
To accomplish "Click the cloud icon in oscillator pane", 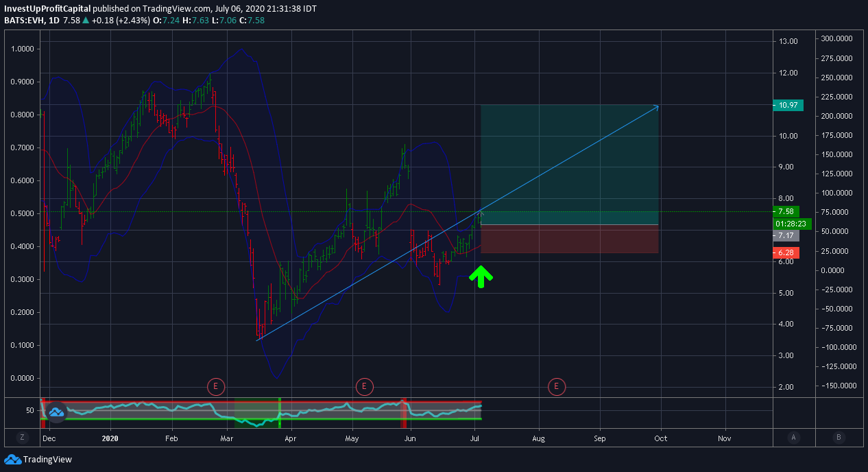I will coord(56,412).
